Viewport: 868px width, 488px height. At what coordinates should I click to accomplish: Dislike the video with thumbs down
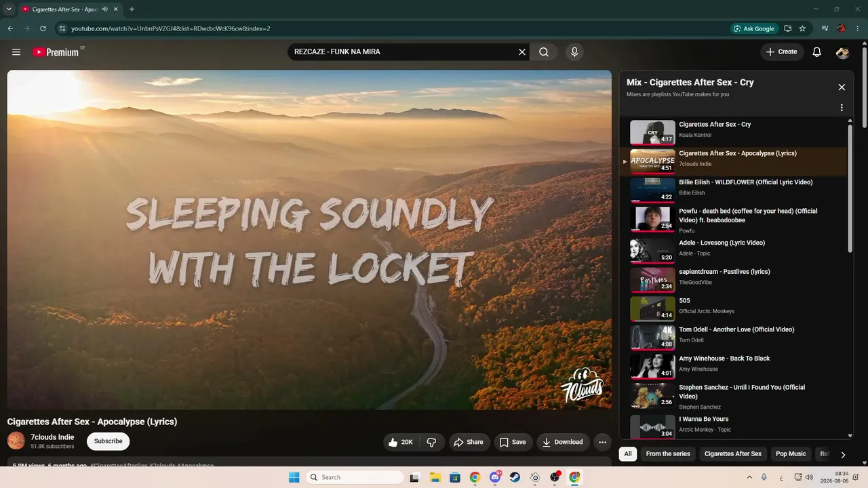coord(431,442)
